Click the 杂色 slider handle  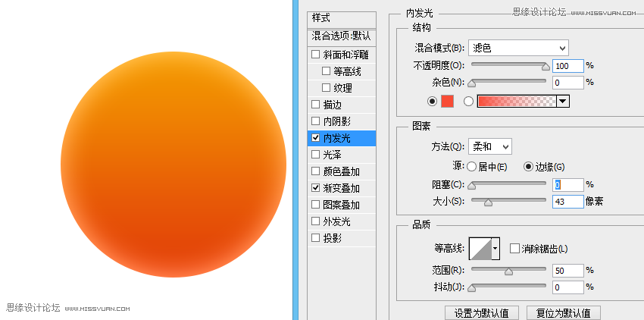pos(472,83)
